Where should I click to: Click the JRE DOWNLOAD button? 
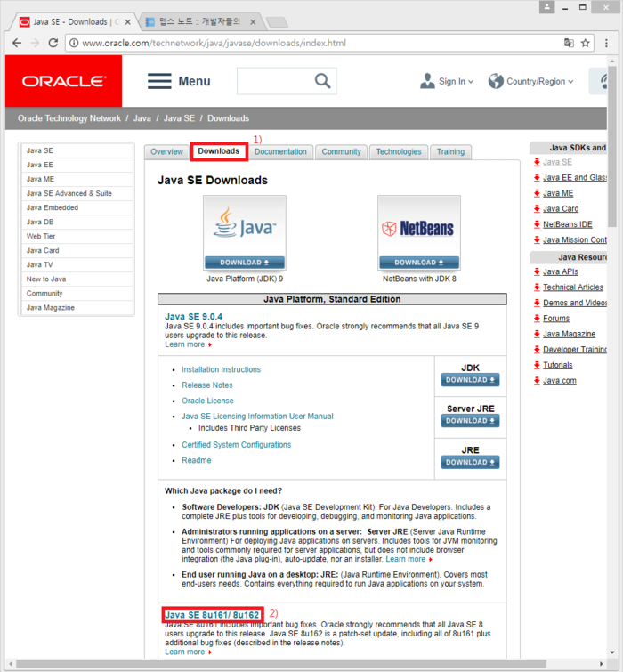click(470, 462)
